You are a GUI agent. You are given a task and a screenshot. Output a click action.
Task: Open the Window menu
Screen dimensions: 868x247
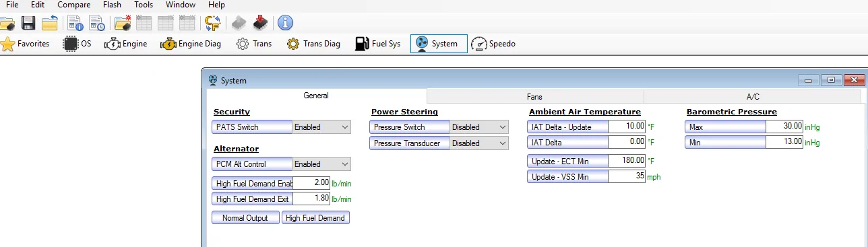[x=181, y=5]
